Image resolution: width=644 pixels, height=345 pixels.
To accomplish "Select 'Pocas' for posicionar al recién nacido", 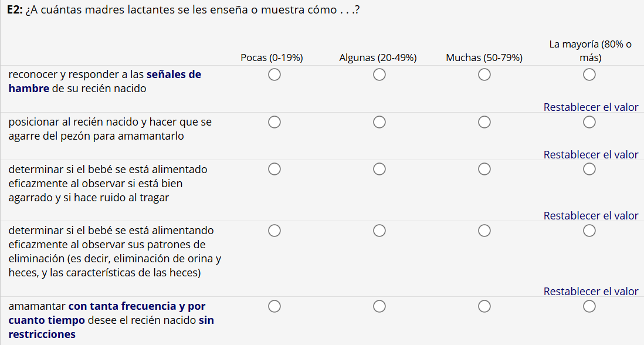I will click(274, 122).
